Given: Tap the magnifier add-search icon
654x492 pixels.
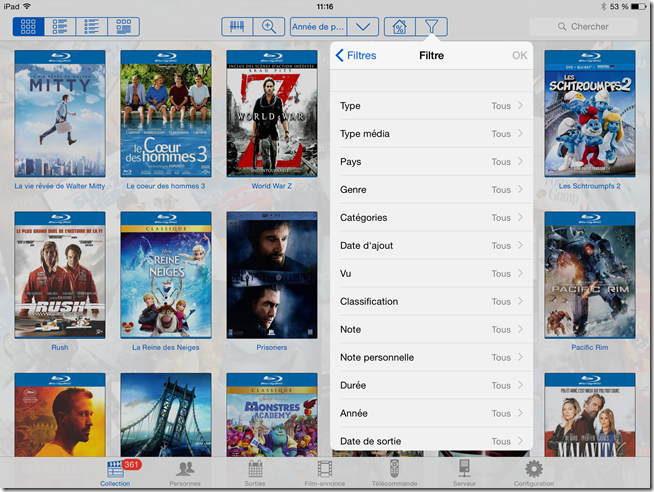Looking at the screenshot, I should coord(269,27).
